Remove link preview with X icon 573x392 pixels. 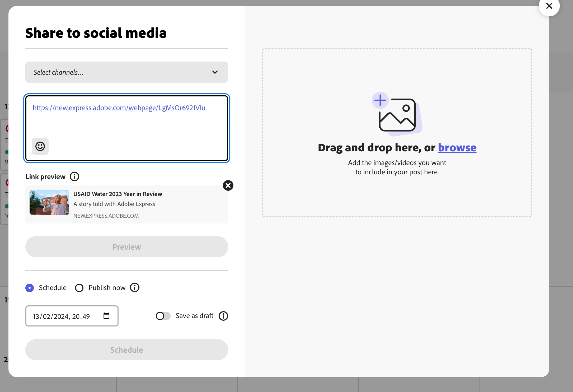point(228,185)
